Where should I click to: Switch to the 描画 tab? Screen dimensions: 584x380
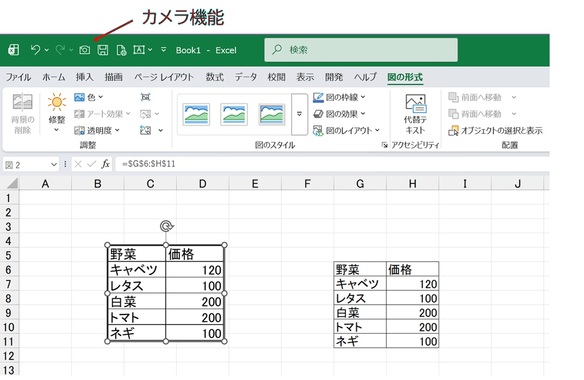[x=114, y=77]
